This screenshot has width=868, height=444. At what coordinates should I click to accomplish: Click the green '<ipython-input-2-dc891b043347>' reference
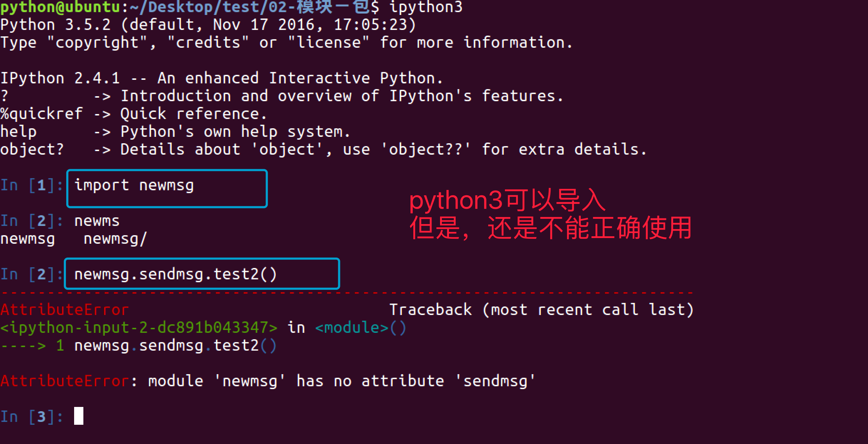click(x=139, y=327)
